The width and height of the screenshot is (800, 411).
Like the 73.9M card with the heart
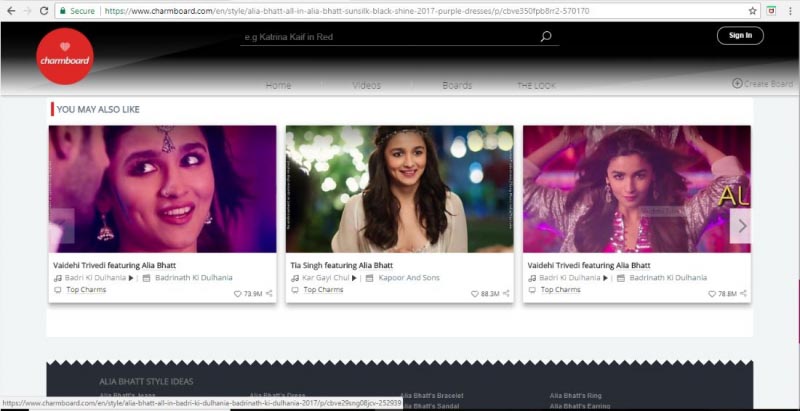[x=237, y=294]
